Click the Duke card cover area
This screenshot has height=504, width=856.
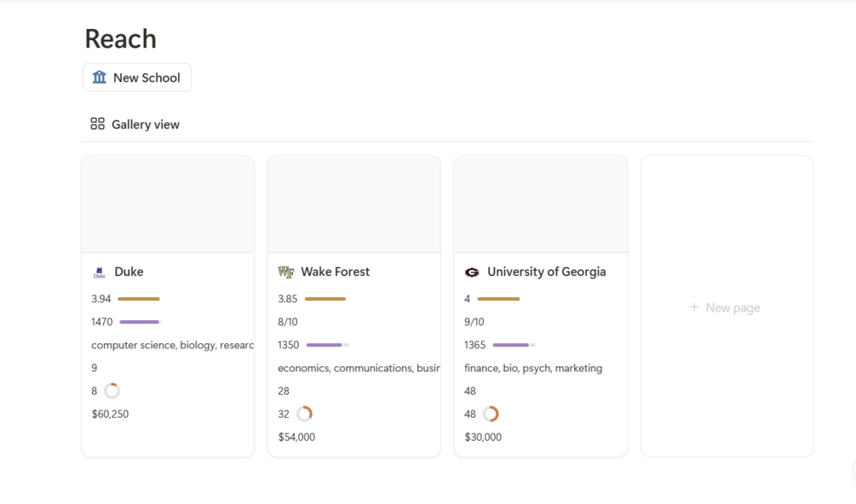click(168, 204)
